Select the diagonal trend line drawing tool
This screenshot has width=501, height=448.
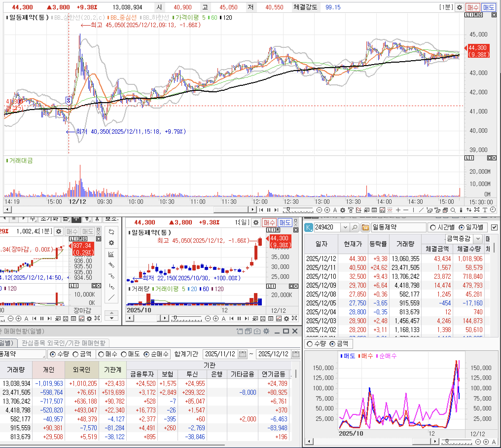click(421, 210)
